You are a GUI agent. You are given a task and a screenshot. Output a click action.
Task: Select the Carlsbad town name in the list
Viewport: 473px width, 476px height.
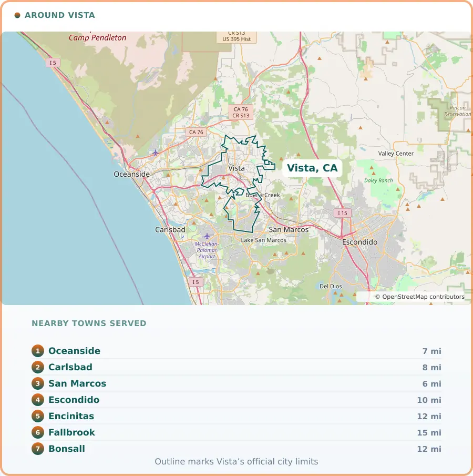pyautogui.click(x=70, y=367)
